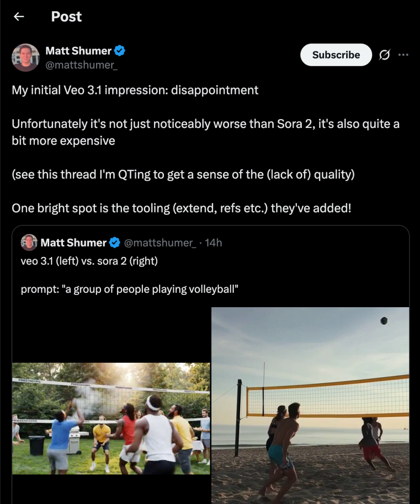Open Matt Shumer's large profile avatar

[26, 58]
